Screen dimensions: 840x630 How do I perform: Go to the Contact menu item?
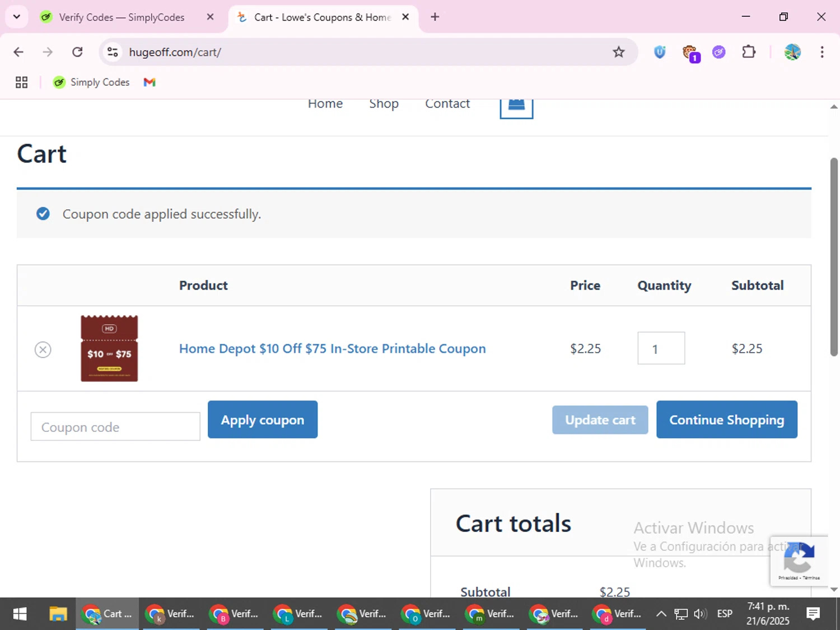pos(447,104)
